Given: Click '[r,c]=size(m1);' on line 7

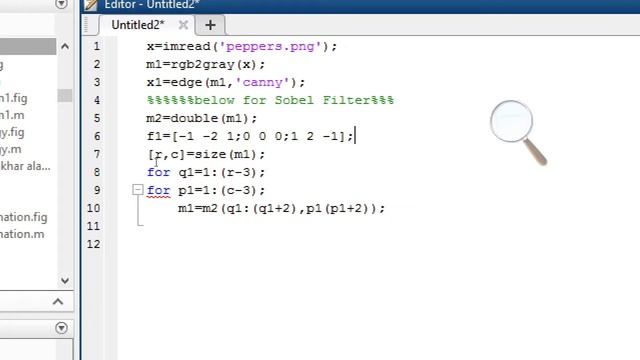Looking at the screenshot, I should coord(206,154).
